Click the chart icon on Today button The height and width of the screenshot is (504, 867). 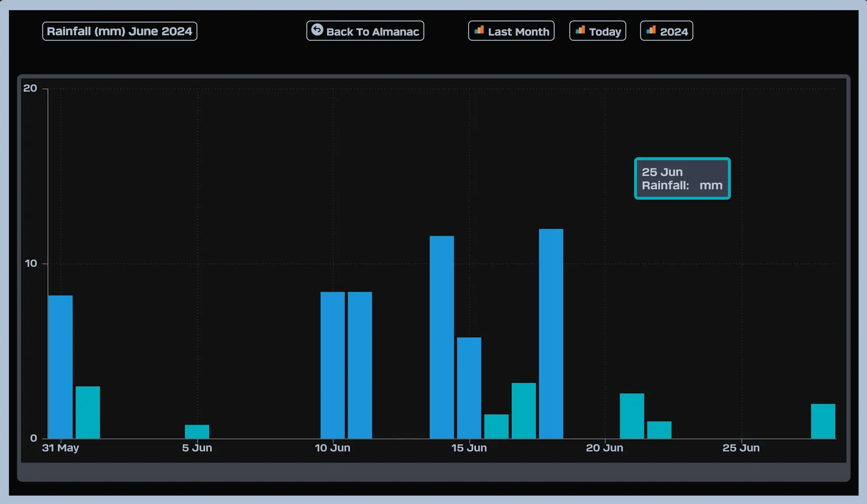[580, 30]
